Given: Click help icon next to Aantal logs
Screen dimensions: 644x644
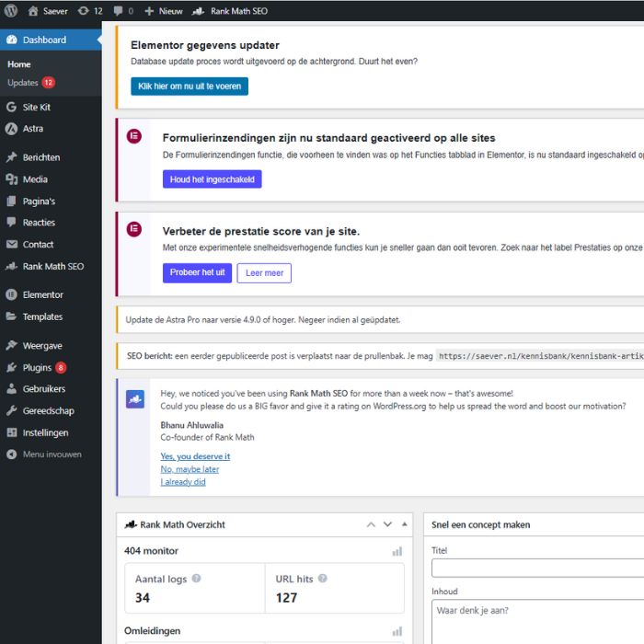Looking at the screenshot, I should coord(196,579).
